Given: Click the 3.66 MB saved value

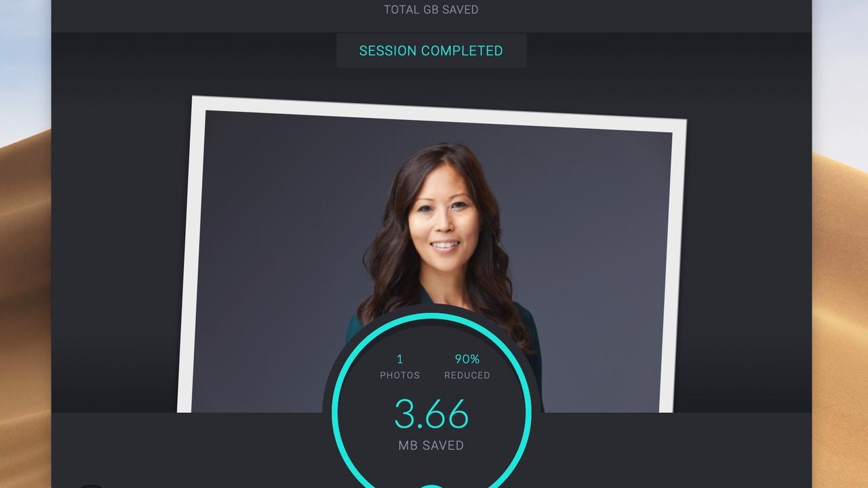Looking at the screenshot, I should click(431, 413).
